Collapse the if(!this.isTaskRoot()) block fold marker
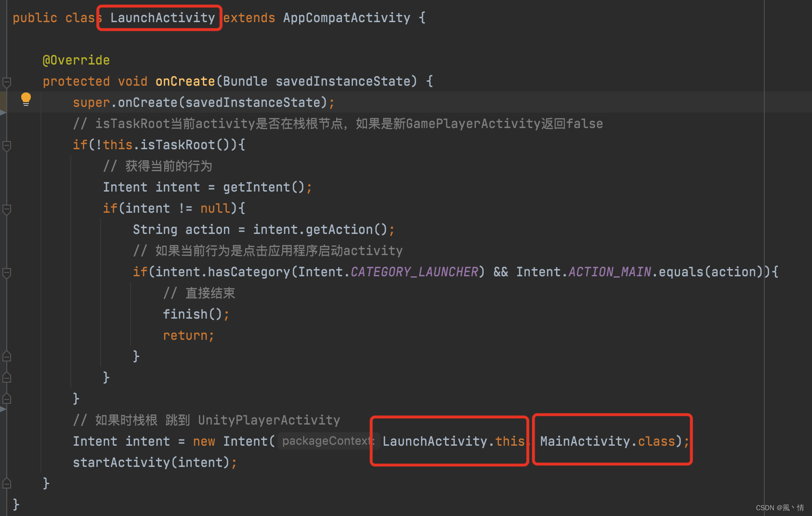Viewport: 812px width, 516px height. (x=7, y=145)
